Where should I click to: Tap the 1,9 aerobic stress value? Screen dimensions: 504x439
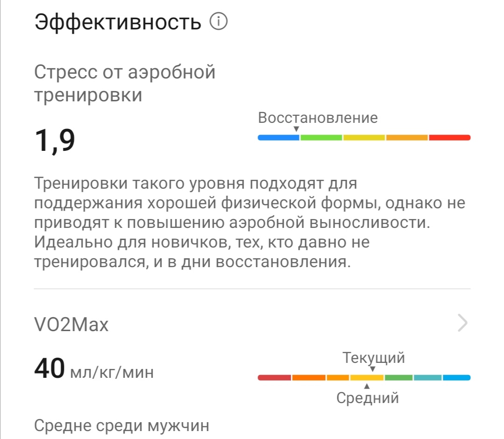pos(55,141)
